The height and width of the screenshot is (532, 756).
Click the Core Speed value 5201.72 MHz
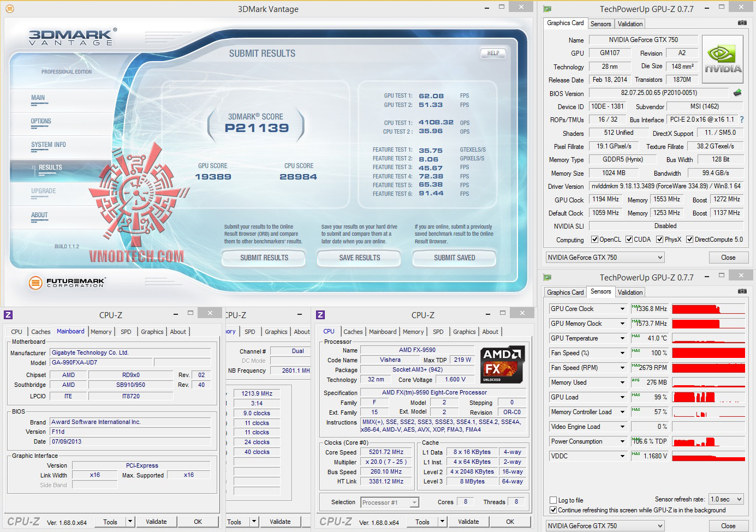point(386,452)
